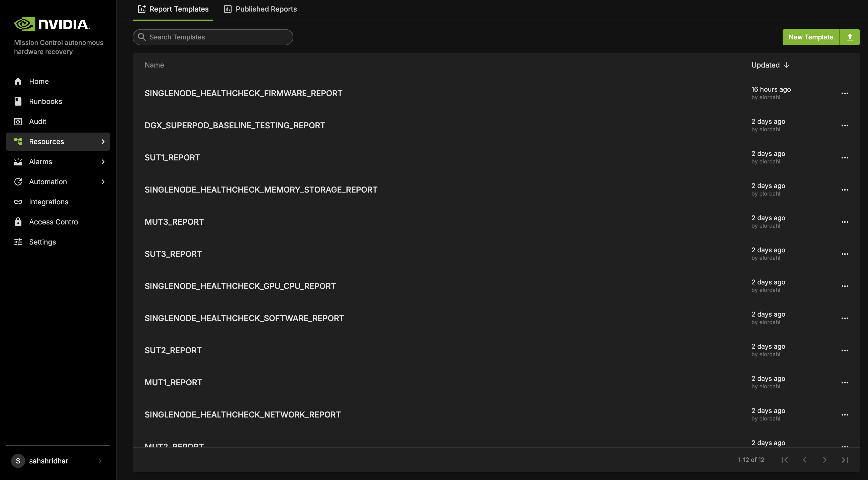Open the SINGLENODE_HEALTHCHECK_SOFTWARE_REPORT template
Viewport: 868px width, 480px height.
point(244,318)
